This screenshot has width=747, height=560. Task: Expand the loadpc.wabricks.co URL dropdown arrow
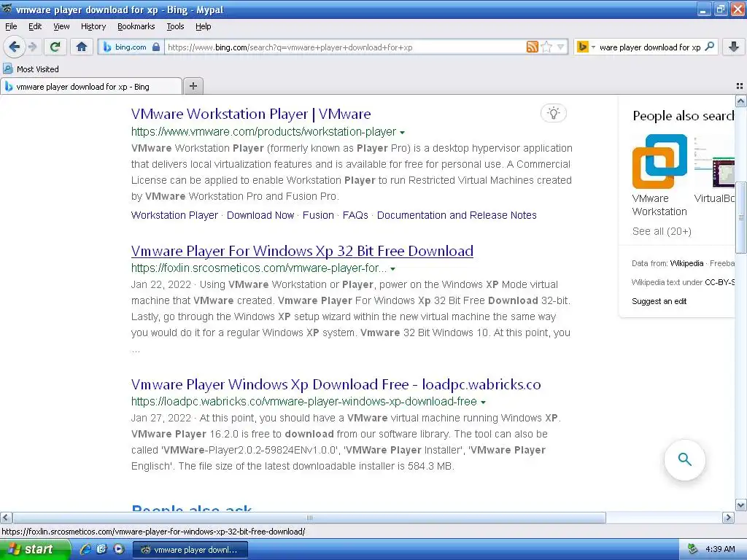(x=483, y=402)
